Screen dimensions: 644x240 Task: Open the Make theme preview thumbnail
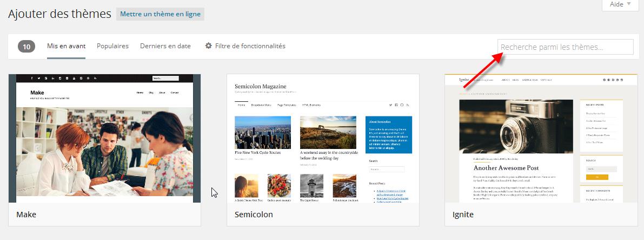coord(104,138)
